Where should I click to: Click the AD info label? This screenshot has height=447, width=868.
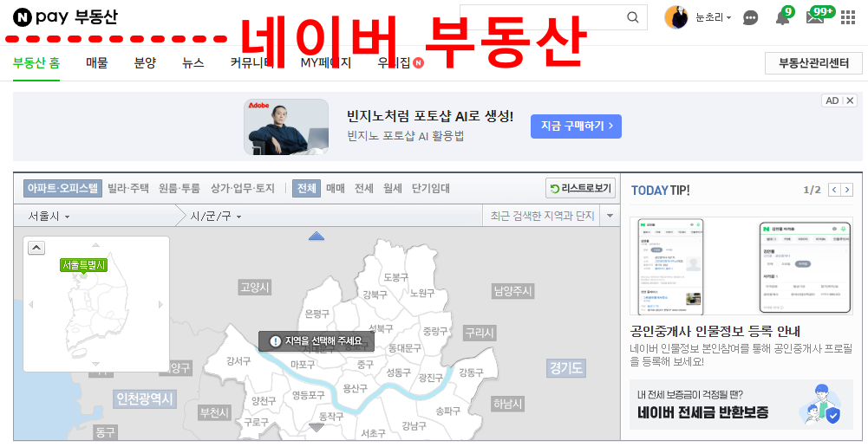coord(832,100)
